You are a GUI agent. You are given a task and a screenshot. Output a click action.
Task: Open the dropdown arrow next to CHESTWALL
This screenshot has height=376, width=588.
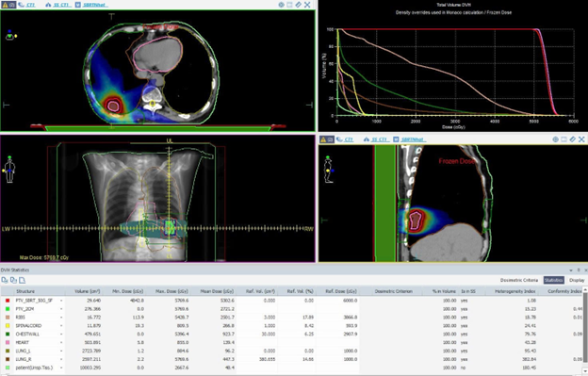click(x=61, y=334)
